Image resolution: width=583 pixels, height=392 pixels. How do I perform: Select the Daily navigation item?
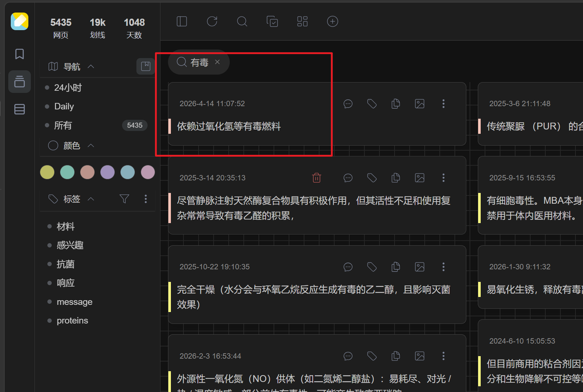pos(64,107)
